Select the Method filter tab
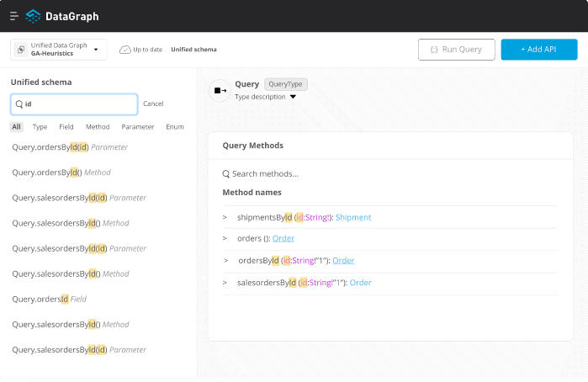The width and height of the screenshot is (588, 382). [x=98, y=127]
